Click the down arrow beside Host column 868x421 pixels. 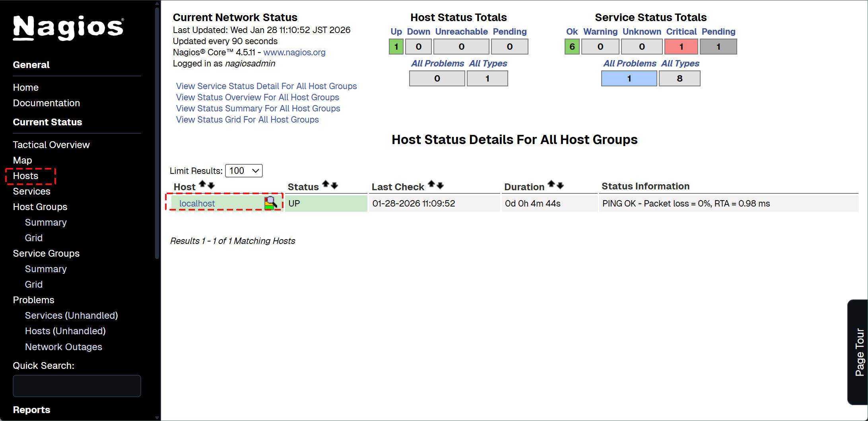(x=211, y=185)
